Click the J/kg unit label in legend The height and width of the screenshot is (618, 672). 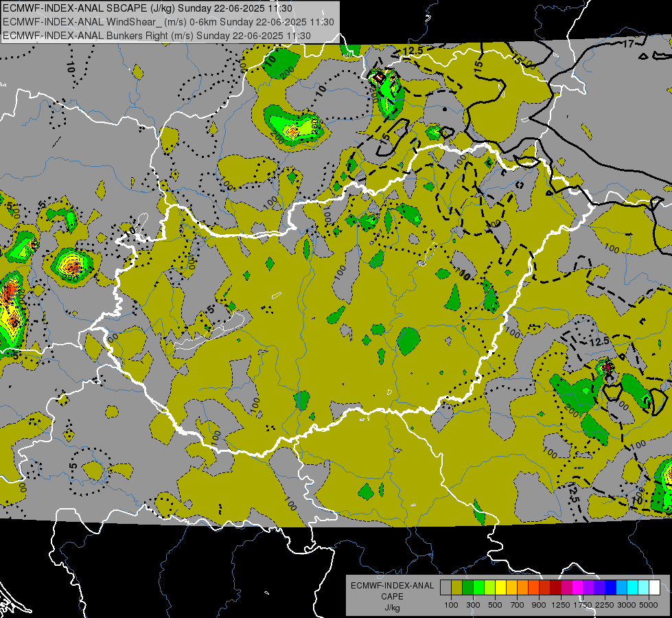coord(392,608)
